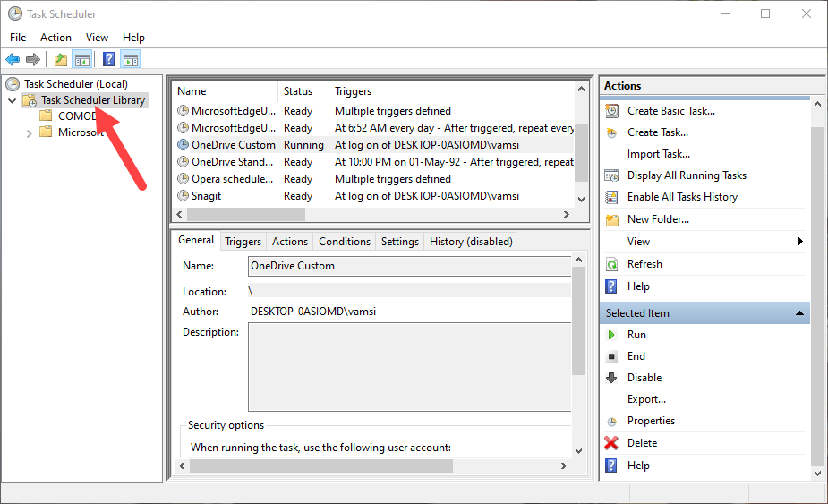Click the task list scroll down arrow

point(582,200)
